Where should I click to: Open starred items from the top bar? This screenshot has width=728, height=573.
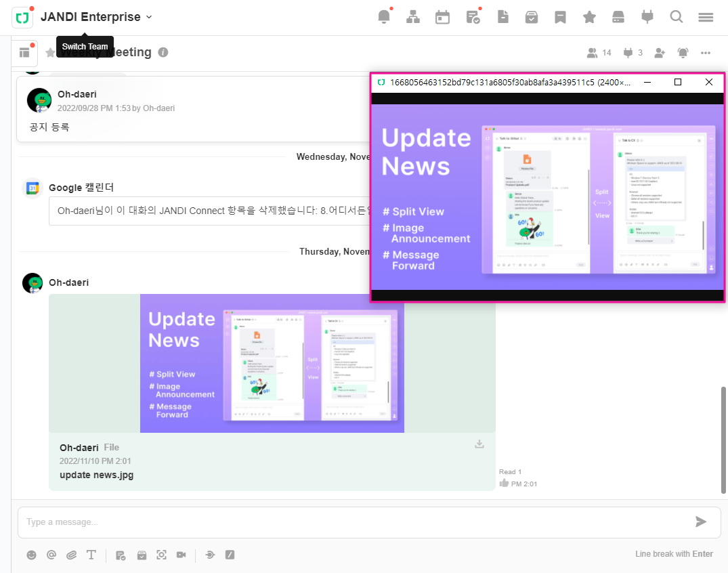589,17
